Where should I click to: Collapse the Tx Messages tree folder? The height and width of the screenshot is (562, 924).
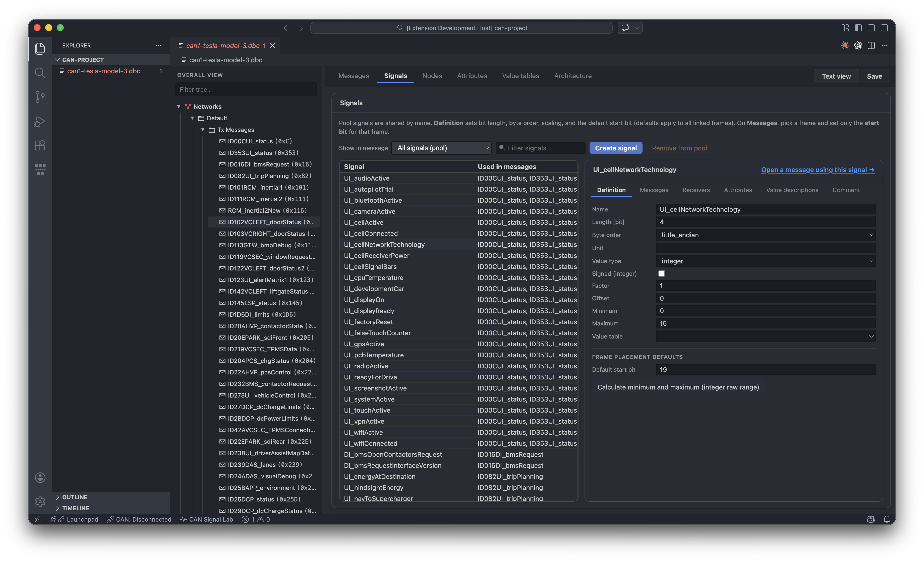203,130
